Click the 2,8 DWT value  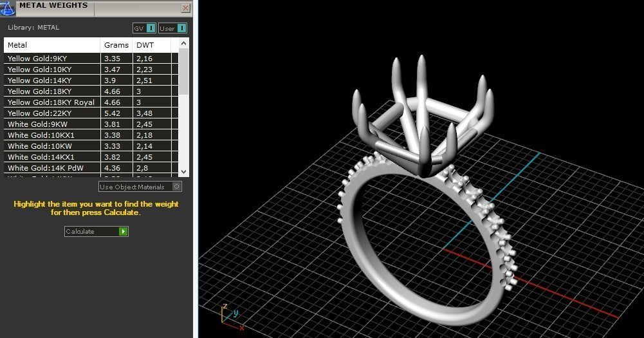pyautogui.click(x=143, y=168)
